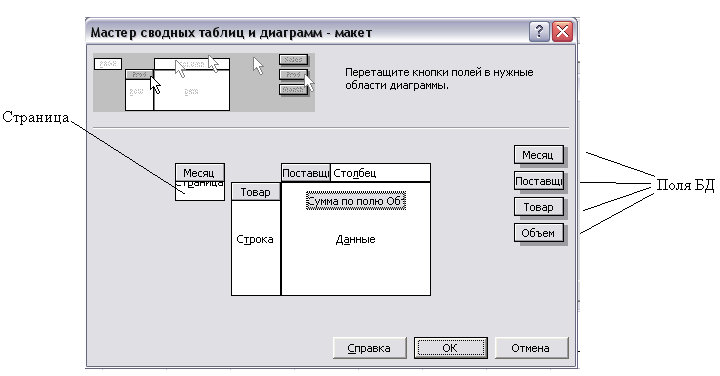Select the Поставщик field button in right list
Image resolution: width=720 pixels, height=376 pixels.
coord(539,181)
